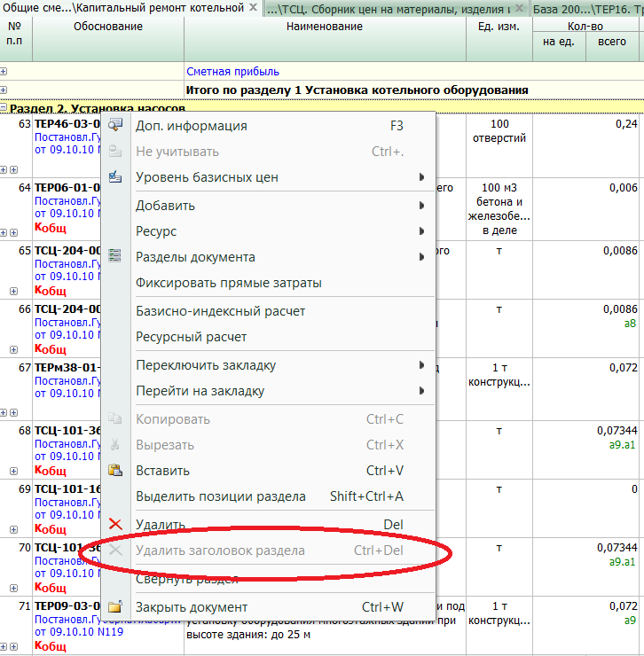Click the Сметная прибыль link text
Screen dimensions: 644x656
point(232,72)
